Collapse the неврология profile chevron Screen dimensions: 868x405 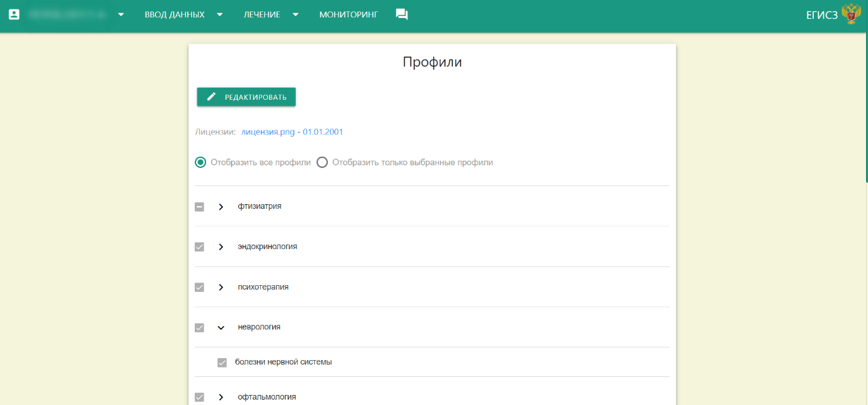221,327
